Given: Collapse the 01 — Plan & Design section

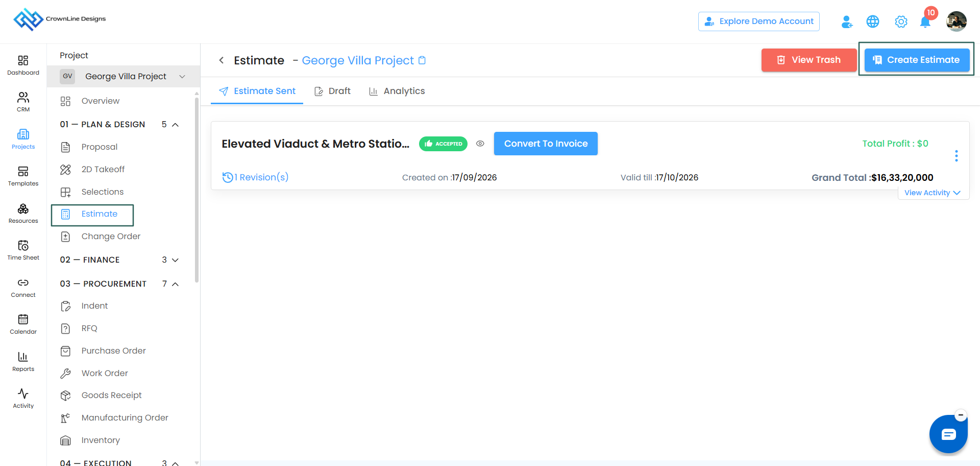Looking at the screenshot, I should (175, 125).
